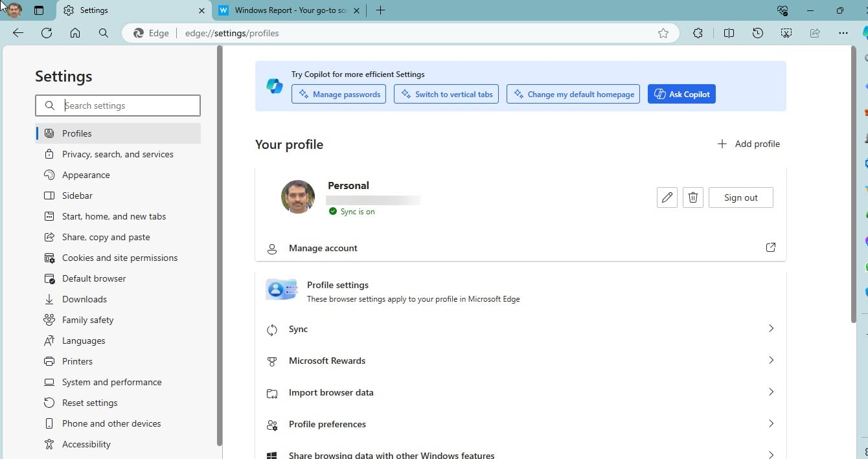Switch to the Windows Report tab
This screenshot has height=459, width=868.
[290, 10]
